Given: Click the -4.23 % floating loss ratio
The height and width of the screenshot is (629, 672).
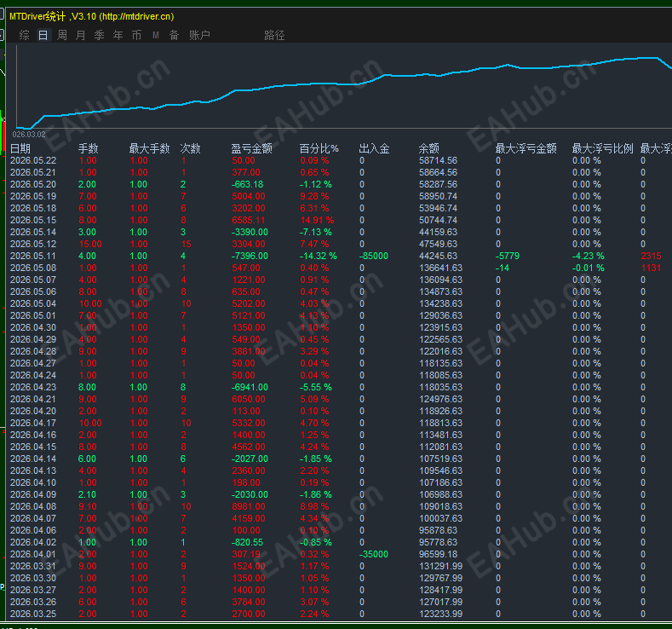Looking at the screenshot, I should pos(589,256).
